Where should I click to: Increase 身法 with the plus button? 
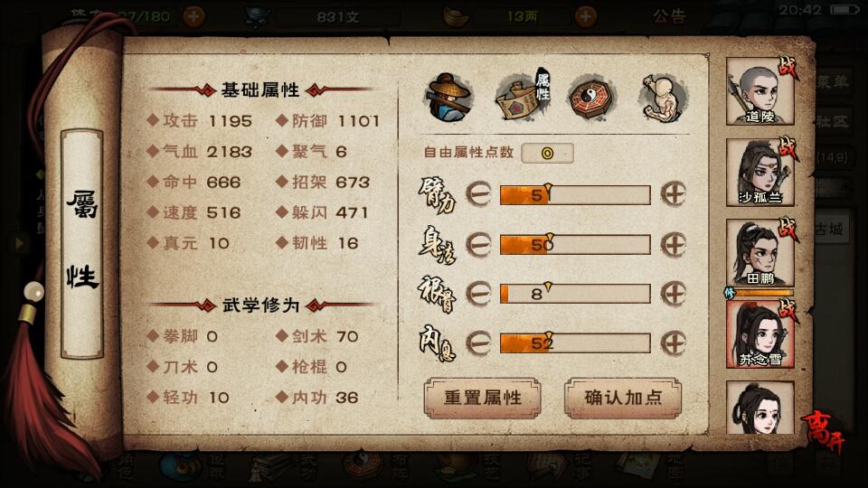[x=673, y=245]
